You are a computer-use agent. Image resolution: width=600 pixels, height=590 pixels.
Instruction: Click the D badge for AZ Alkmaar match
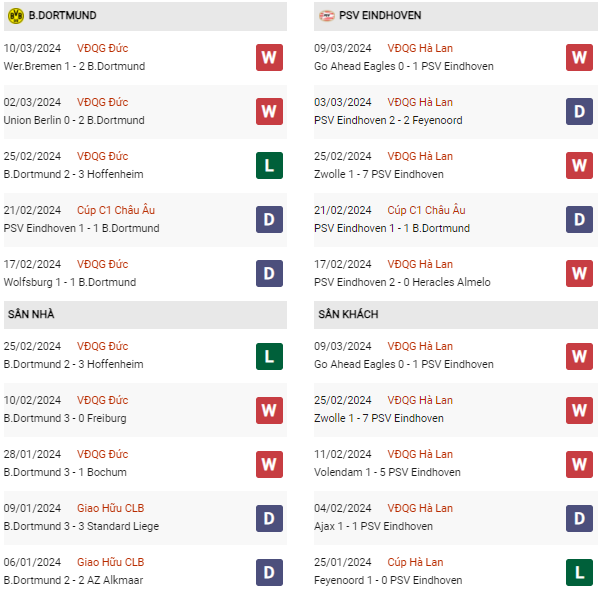269,571
